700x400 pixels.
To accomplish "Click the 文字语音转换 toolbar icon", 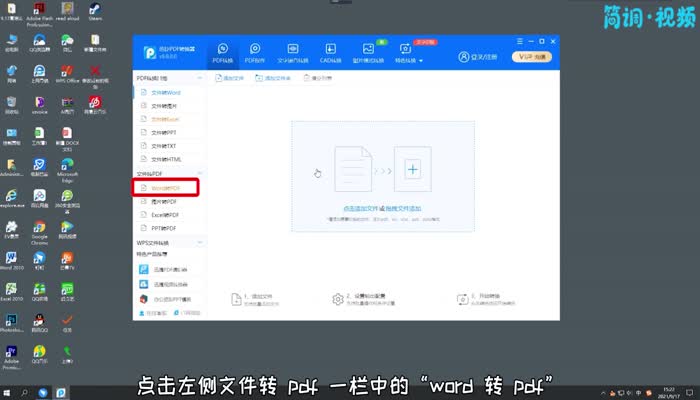I will point(292,53).
